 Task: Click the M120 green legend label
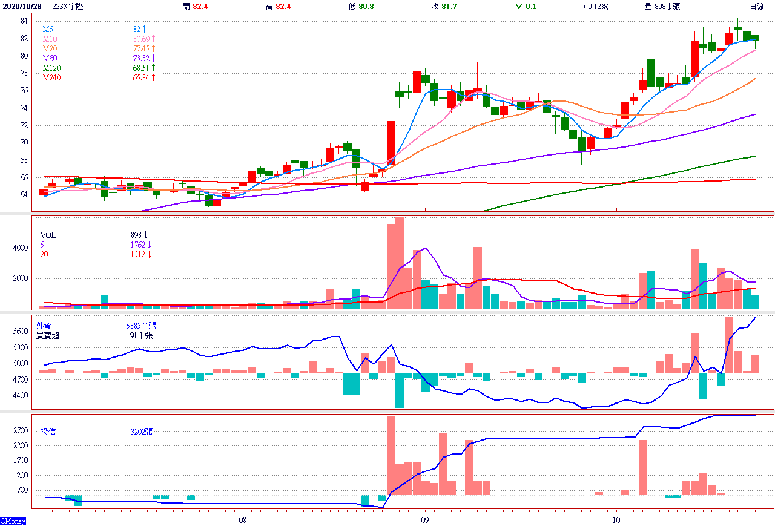click(x=51, y=68)
